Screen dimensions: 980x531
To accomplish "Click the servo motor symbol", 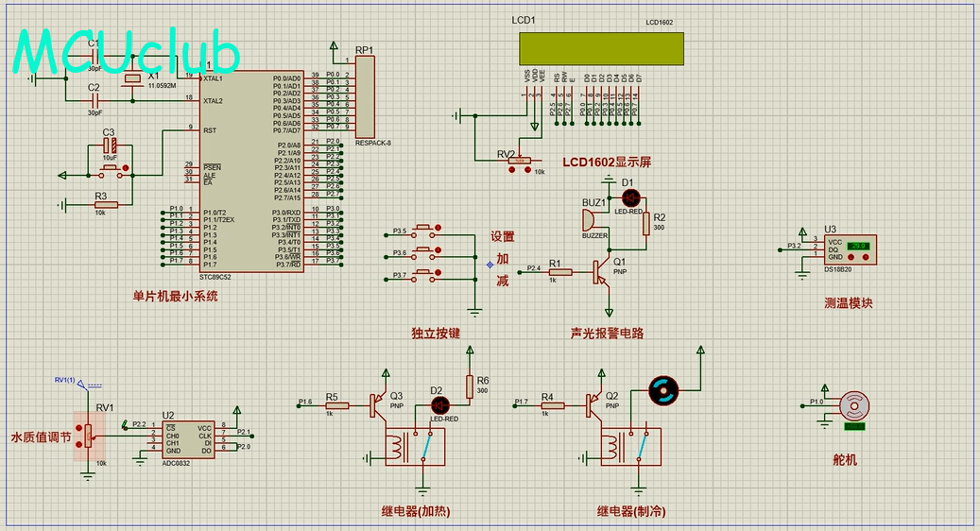I will 854,404.
